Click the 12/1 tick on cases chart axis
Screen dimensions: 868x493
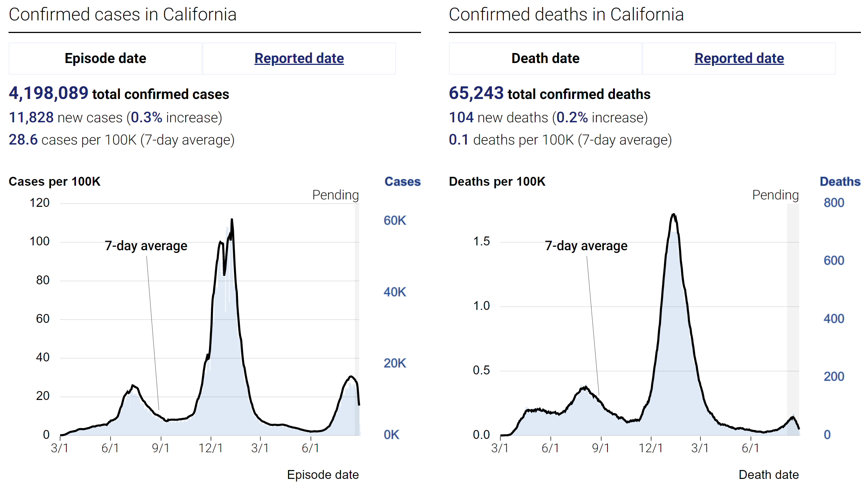point(211,448)
